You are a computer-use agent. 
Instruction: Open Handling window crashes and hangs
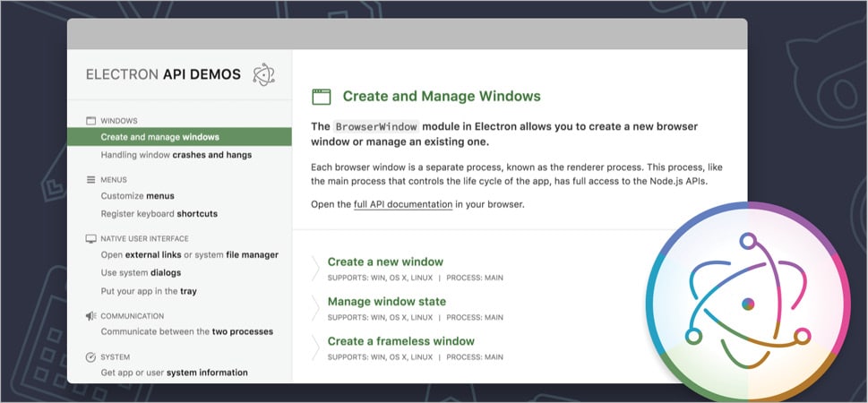point(176,155)
